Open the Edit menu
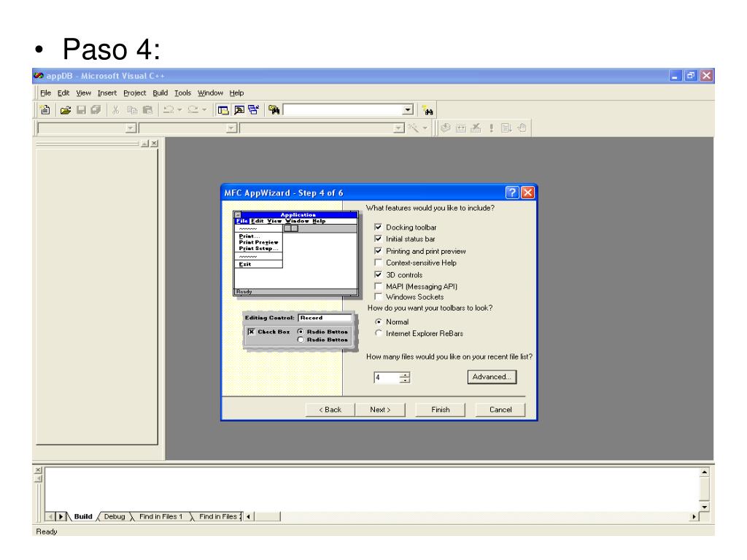The width and height of the screenshot is (747, 560). point(63,93)
